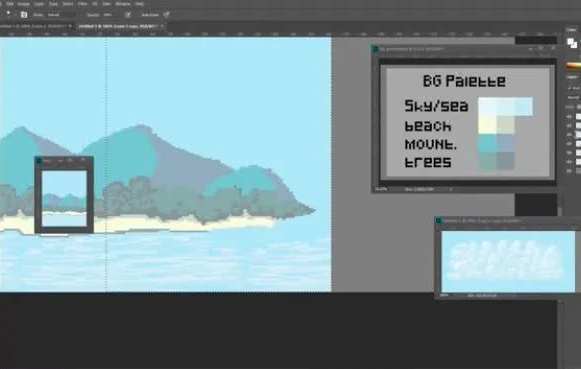Image resolution: width=581 pixels, height=369 pixels.
Task: Open the Color panel tab
Action: (x=571, y=30)
